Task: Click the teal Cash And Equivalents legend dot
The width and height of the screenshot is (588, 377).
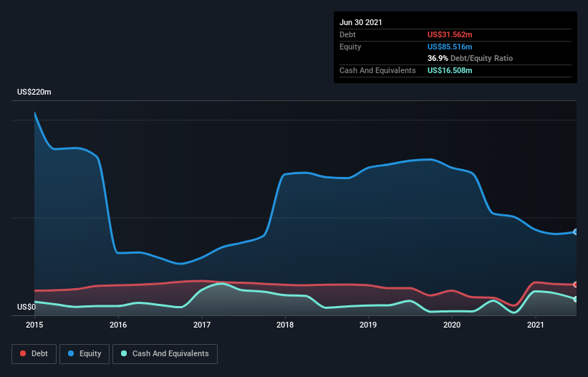Action: coord(124,354)
